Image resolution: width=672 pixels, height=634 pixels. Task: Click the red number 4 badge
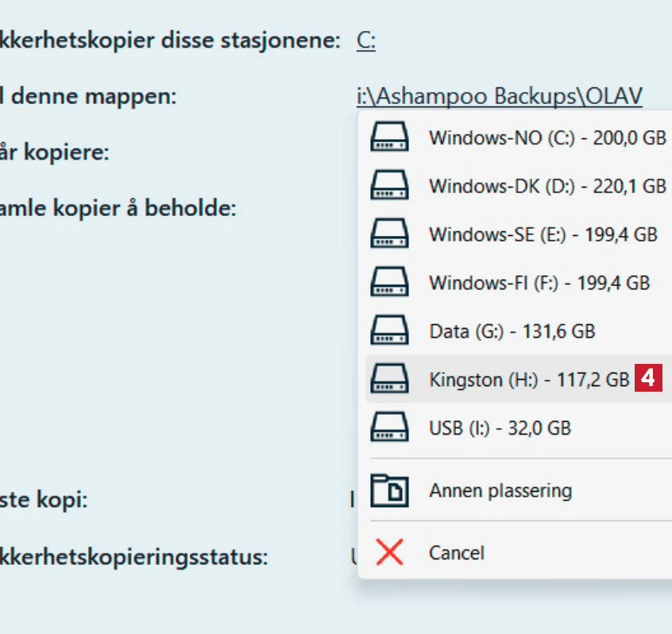(x=648, y=379)
